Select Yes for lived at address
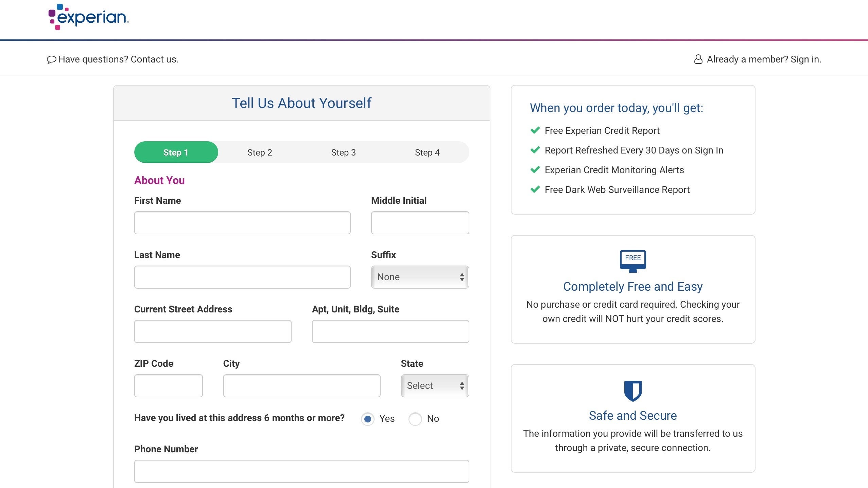This screenshot has width=868, height=488. 367,419
